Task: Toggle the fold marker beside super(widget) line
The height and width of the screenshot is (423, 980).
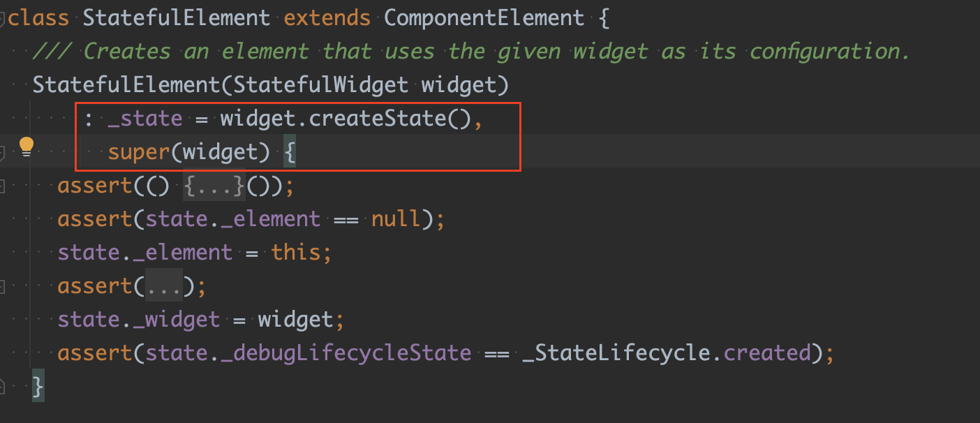Action: (x=2, y=152)
